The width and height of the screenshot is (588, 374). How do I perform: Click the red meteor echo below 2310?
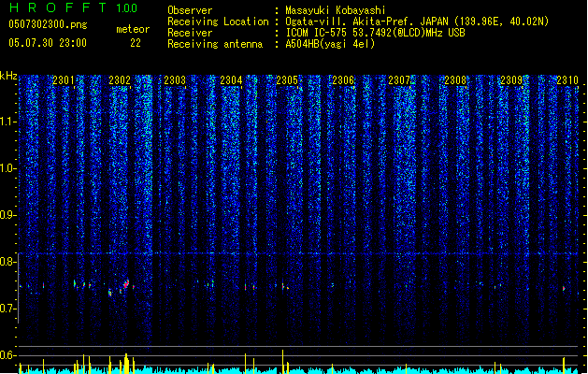coord(564,289)
